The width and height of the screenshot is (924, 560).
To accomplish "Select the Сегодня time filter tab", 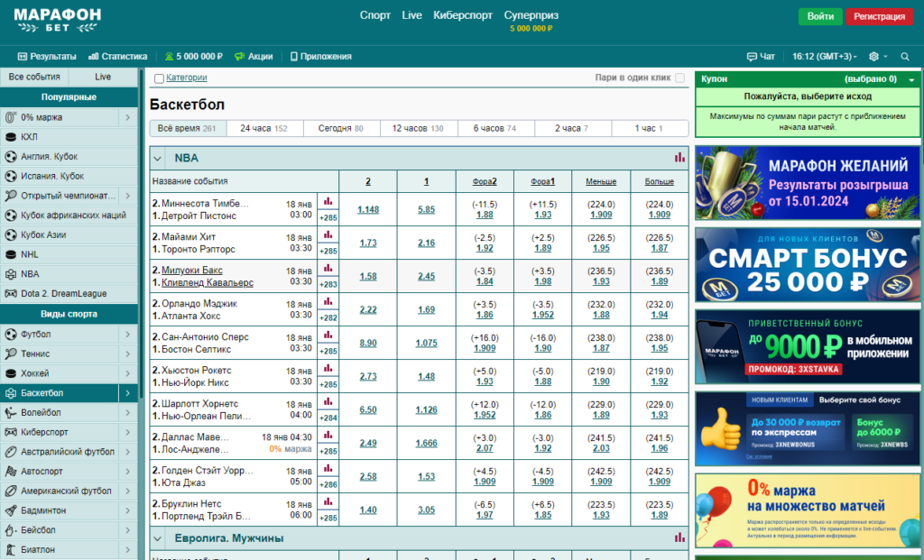I will [341, 128].
